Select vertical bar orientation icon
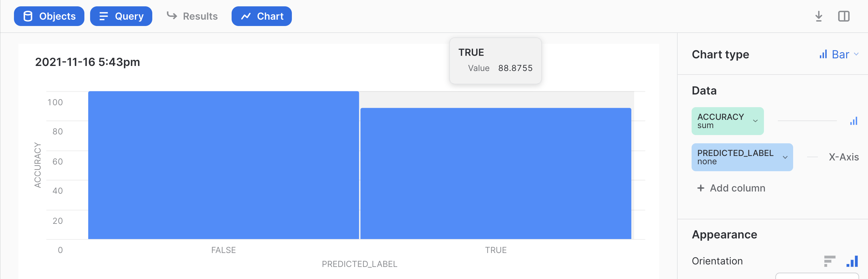Screen dimensions: 868x279 [852, 261]
